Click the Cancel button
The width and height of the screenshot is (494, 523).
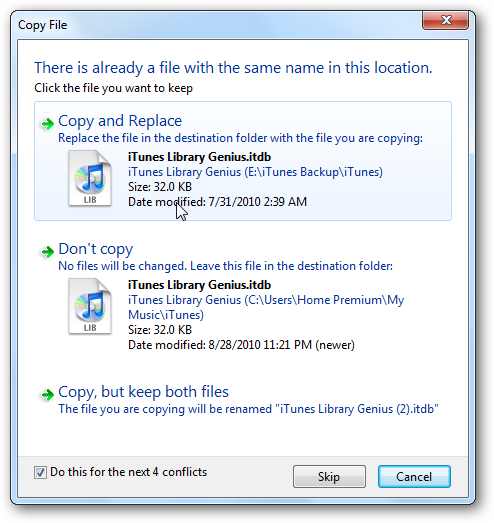click(x=414, y=476)
